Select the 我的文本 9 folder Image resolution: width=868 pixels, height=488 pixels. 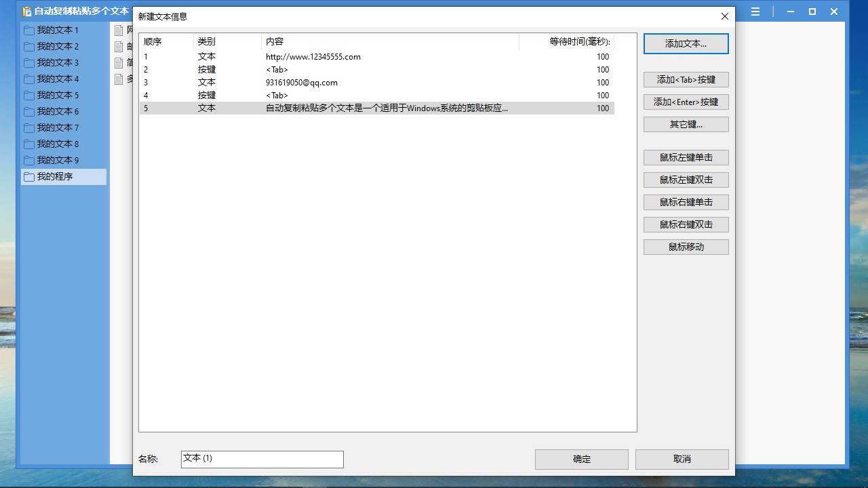click(58, 161)
